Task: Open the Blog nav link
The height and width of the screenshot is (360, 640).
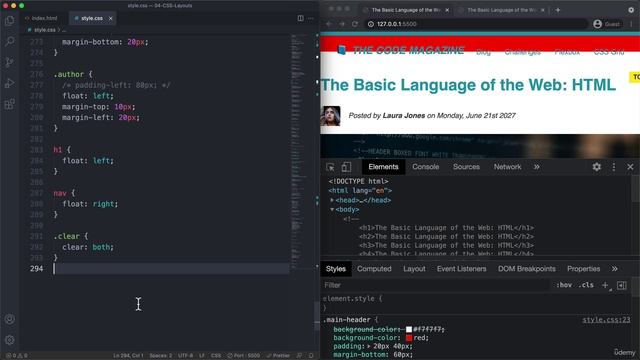Action: [x=483, y=52]
